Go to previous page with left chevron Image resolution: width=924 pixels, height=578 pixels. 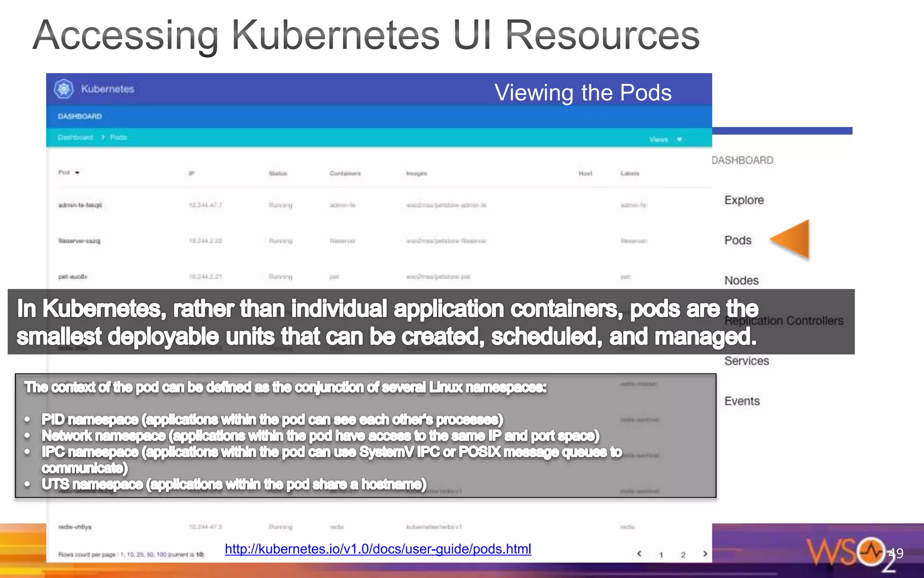[639, 554]
